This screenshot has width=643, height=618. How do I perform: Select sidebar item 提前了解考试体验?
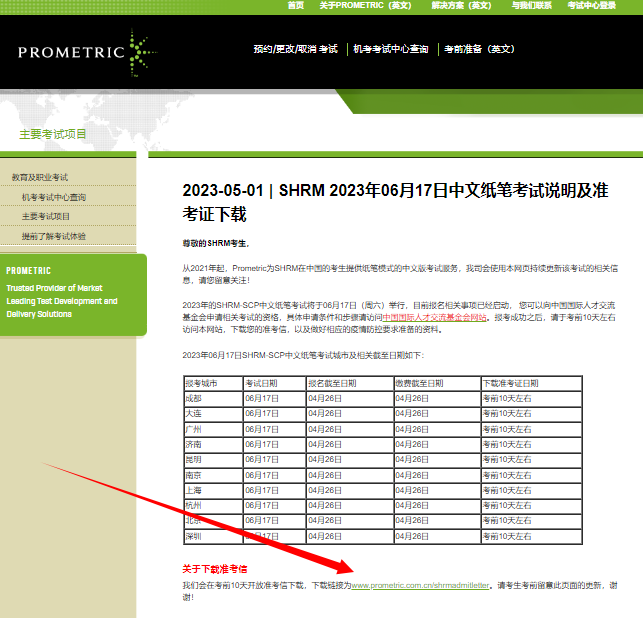click(x=54, y=236)
